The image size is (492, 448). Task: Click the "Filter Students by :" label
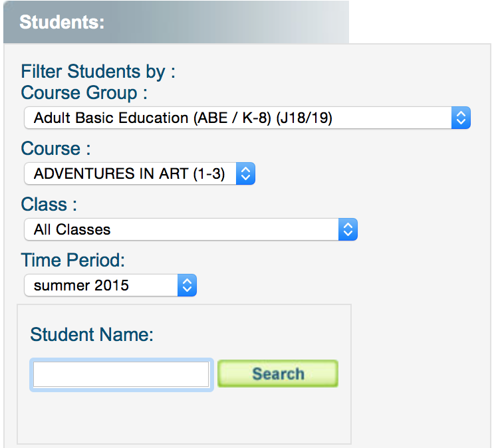click(98, 72)
